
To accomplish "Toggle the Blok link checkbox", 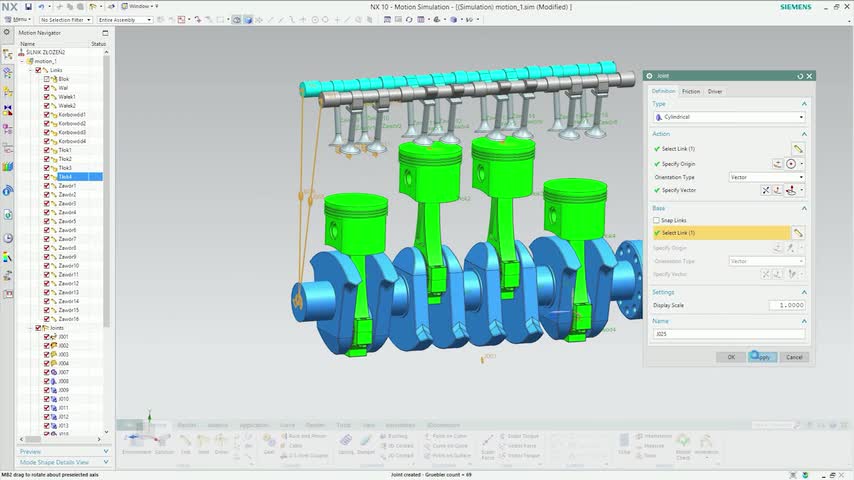I will (x=46, y=79).
